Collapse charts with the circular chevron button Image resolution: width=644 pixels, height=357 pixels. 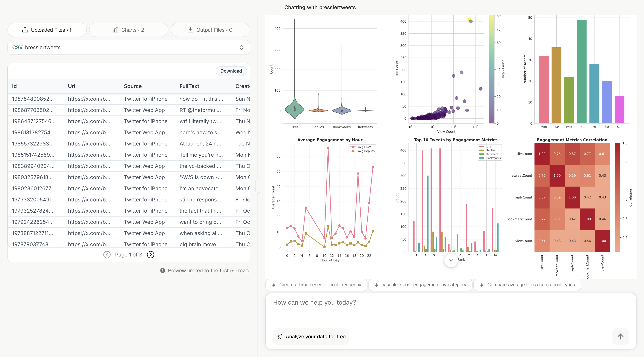pyautogui.click(x=451, y=260)
